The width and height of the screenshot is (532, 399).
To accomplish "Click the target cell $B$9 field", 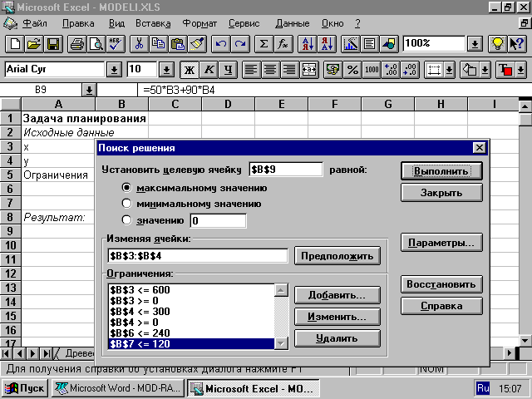I will 286,170.
